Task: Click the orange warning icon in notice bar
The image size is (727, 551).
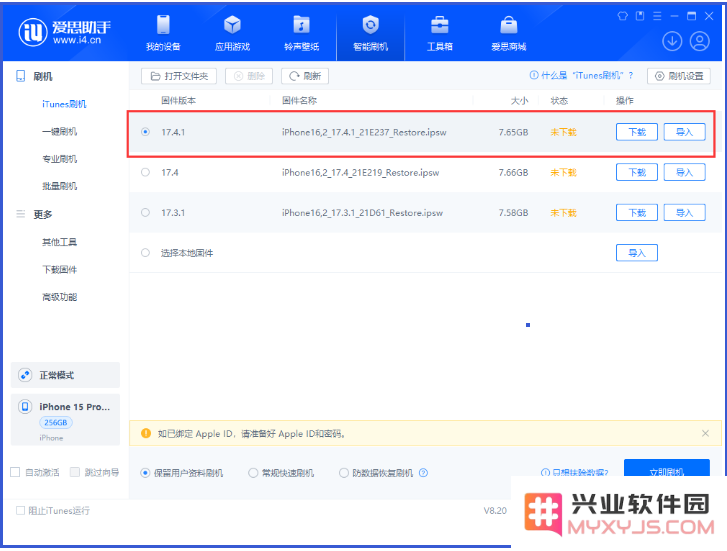Action: (x=146, y=433)
